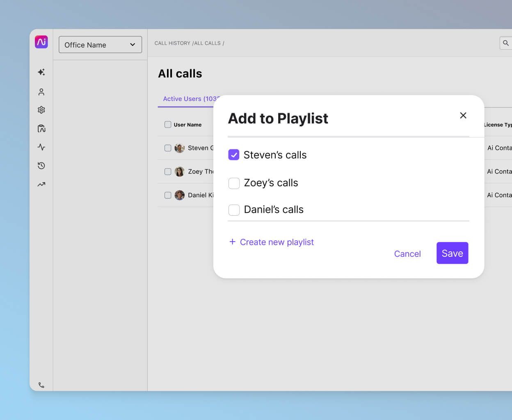Image resolution: width=512 pixels, height=420 pixels.
Task: Open the contacts person icon in sidebar
Action: pyautogui.click(x=41, y=91)
